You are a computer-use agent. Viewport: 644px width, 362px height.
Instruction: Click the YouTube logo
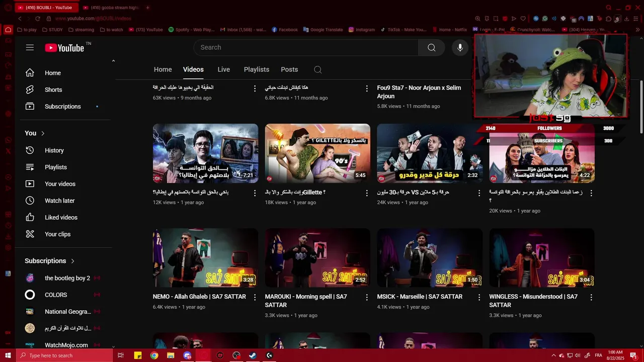64,48
